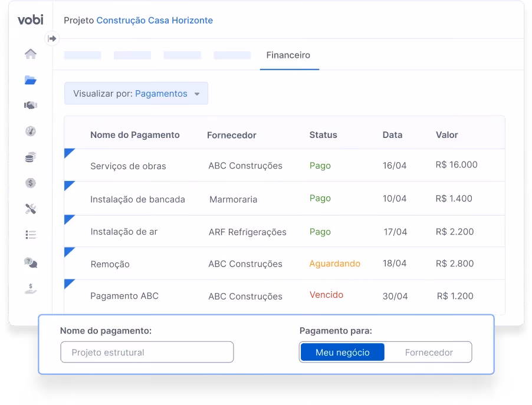This screenshot has height=405, width=532.
Task: Expand the Serviços de obras row marker
Action: pyautogui.click(x=69, y=153)
